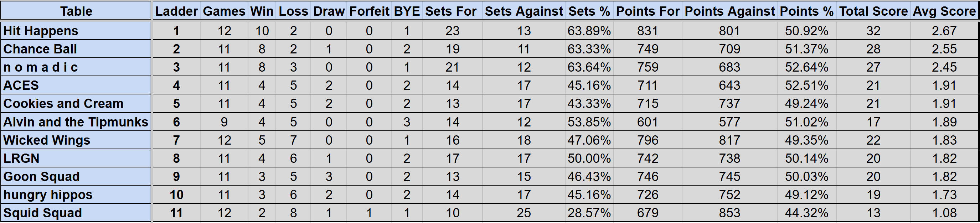
Task: Click the Table header cell
Action: [76, 11]
